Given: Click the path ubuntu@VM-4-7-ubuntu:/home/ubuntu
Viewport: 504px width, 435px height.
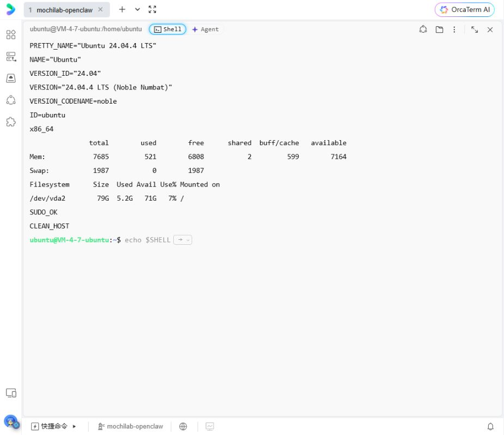Looking at the screenshot, I should (x=86, y=29).
